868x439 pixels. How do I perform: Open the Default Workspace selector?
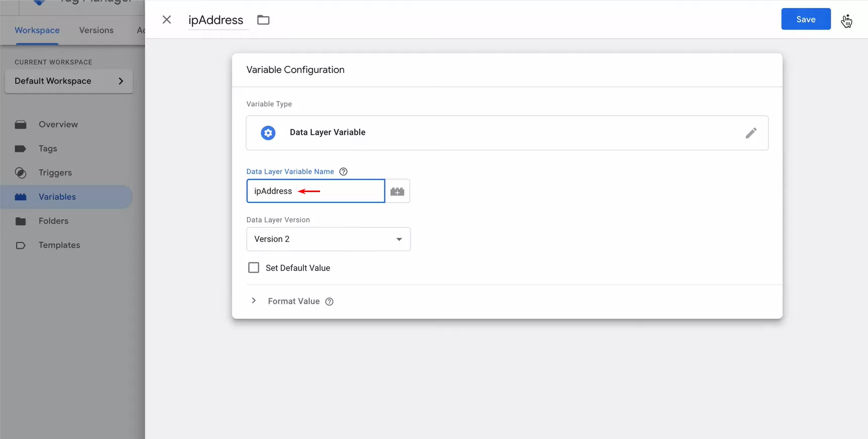69,81
